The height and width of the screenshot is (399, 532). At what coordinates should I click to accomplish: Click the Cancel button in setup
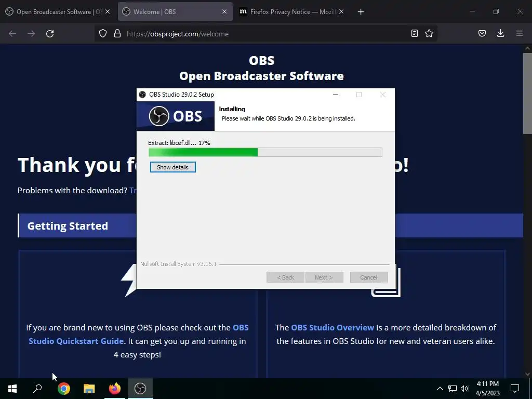click(369, 277)
